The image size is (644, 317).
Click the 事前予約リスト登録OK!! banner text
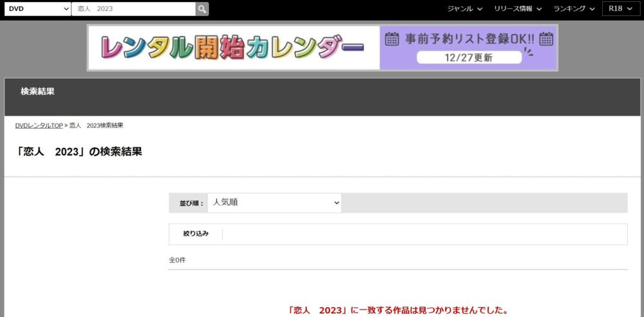tap(469, 39)
